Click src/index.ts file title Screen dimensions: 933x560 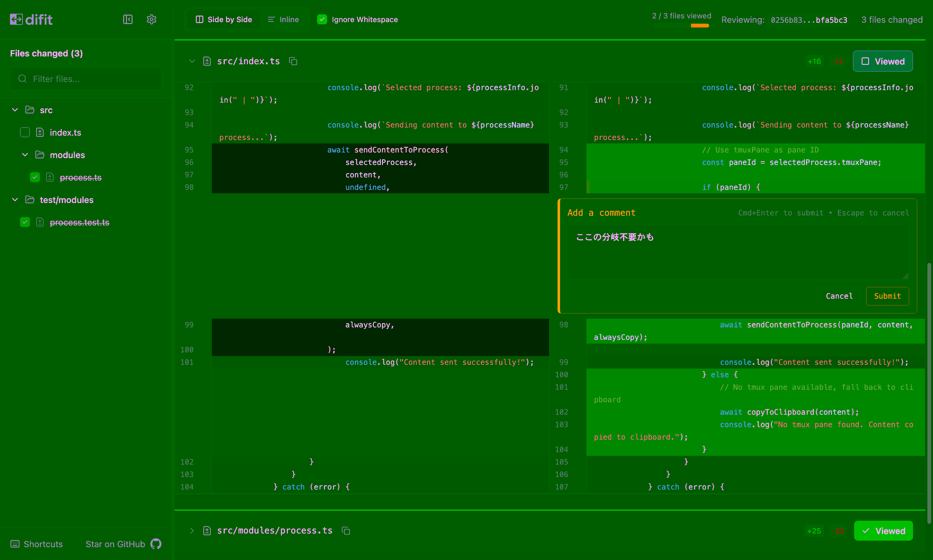[x=248, y=61]
